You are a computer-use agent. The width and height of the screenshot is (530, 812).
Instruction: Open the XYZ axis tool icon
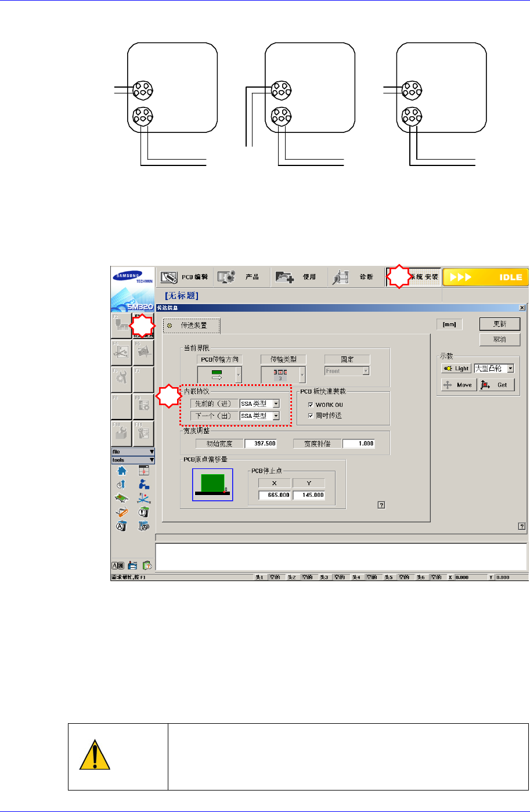[x=143, y=498]
